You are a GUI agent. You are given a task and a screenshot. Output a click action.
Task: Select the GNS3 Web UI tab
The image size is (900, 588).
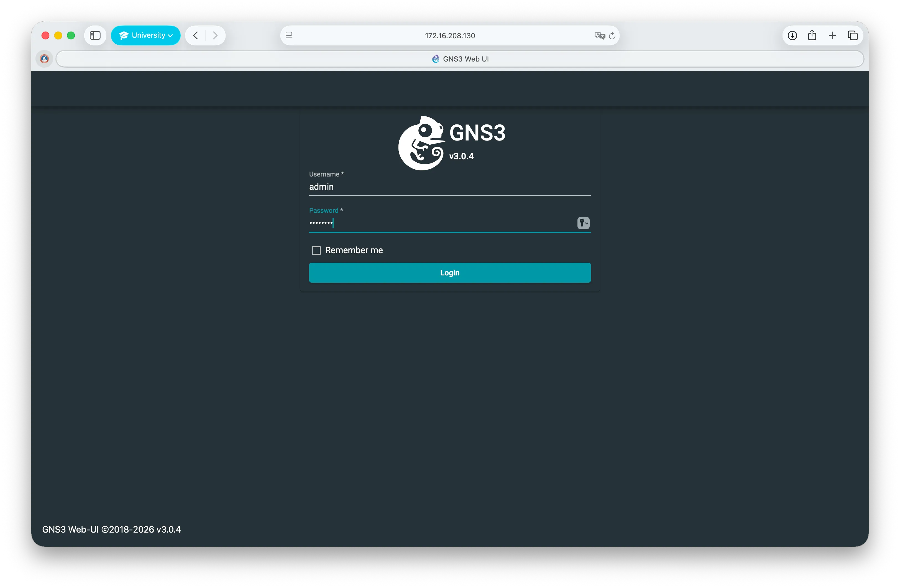click(460, 59)
